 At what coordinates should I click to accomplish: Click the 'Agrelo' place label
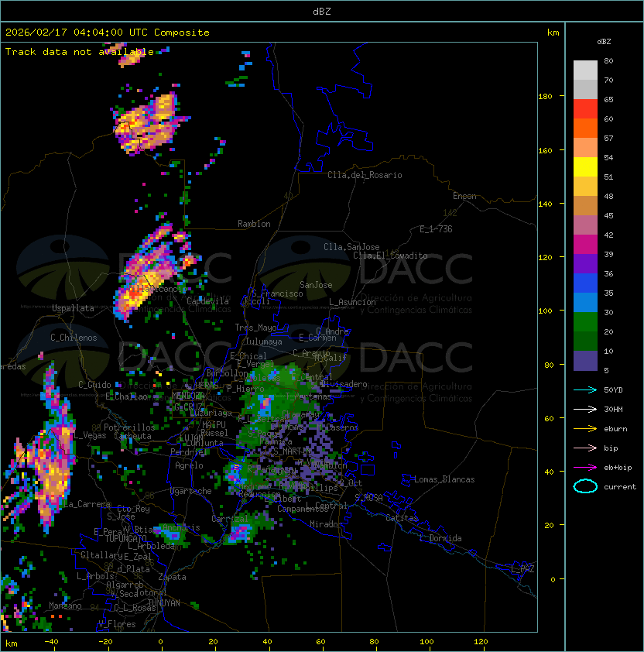[x=189, y=465]
